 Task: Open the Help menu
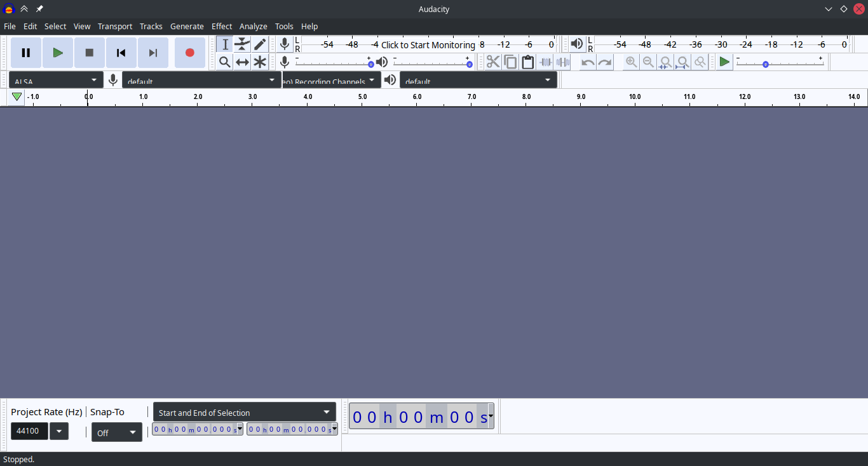pos(309,26)
